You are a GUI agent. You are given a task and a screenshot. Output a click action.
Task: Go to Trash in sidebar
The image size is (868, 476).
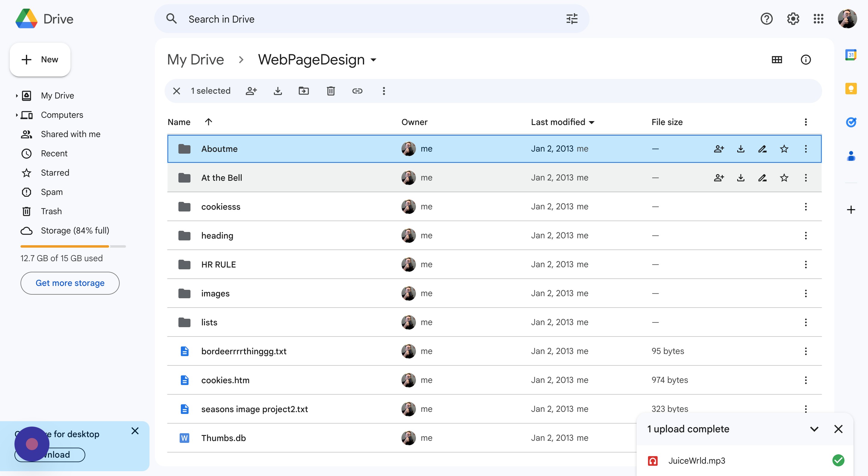(51, 211)
